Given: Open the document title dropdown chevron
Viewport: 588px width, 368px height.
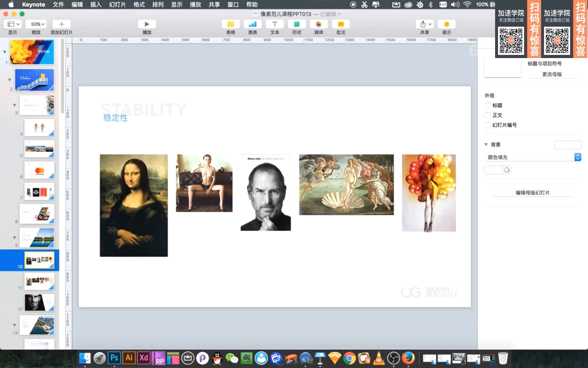Looking at the screenshot, I should 340,14.
